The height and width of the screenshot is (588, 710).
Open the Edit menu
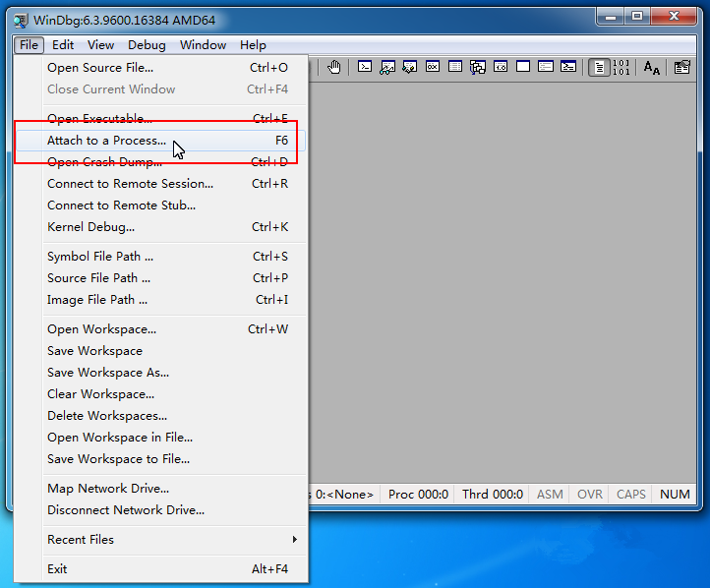pos(63,45)
